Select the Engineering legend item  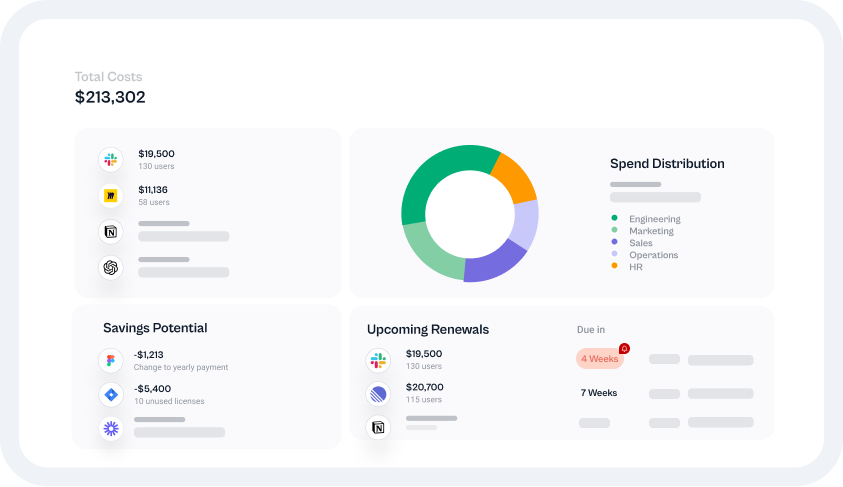654,219
